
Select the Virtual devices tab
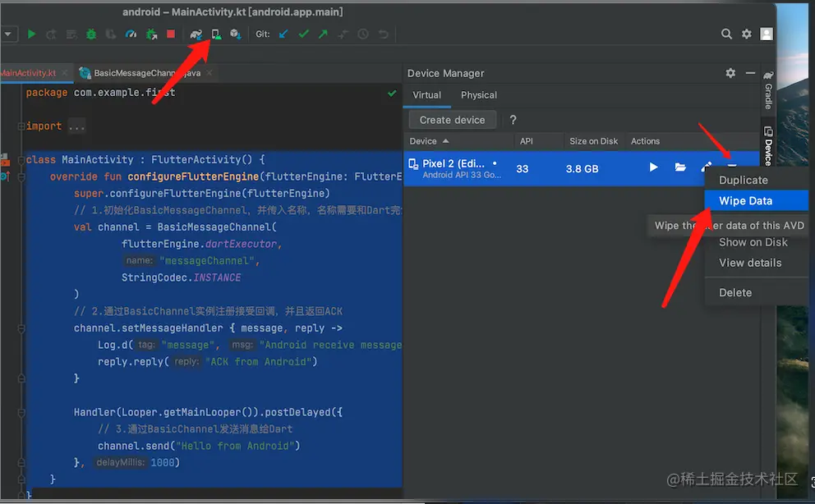tap(426, 95)
